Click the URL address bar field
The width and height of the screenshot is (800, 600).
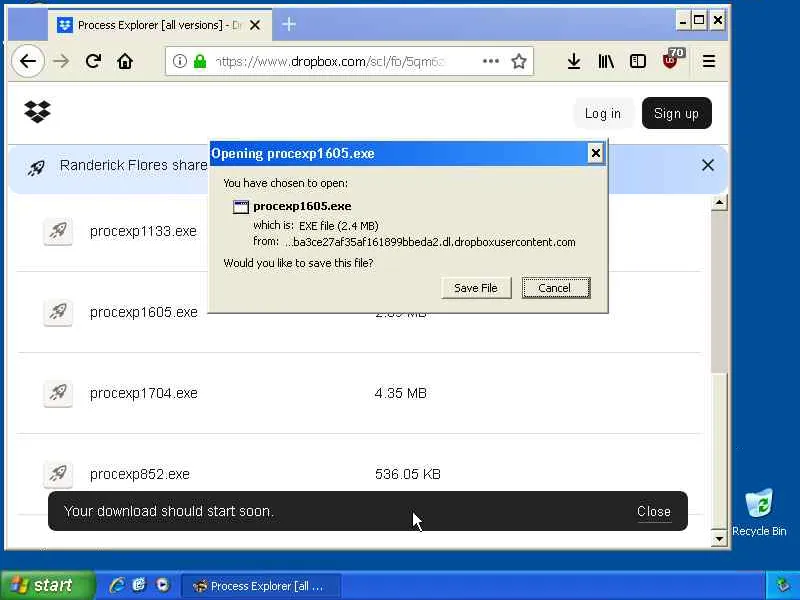click(x=349, y=61)
